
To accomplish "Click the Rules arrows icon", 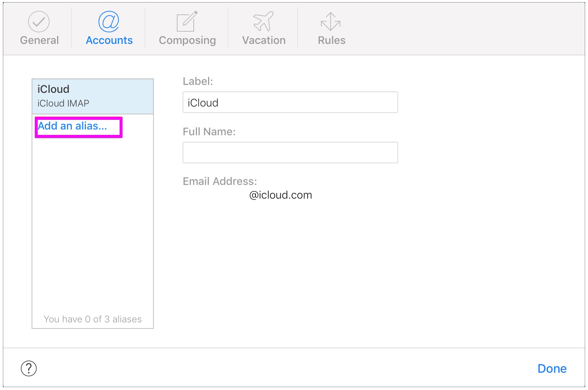I will [331, 22].
